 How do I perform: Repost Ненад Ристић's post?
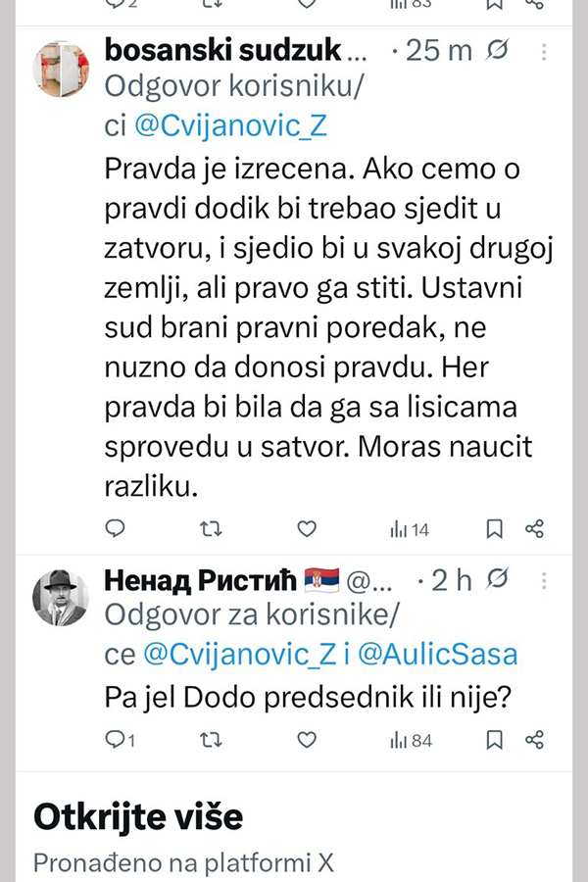[211, 740]
